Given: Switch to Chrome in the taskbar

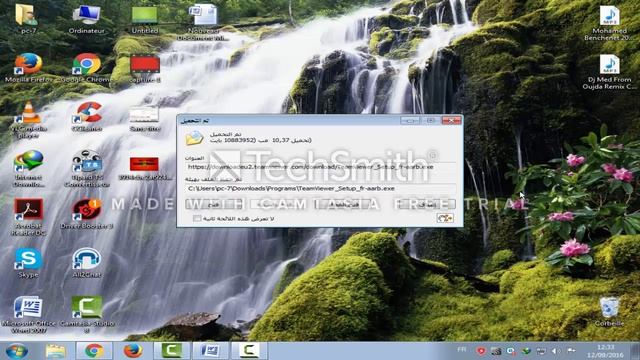Looking at the screenshot, I should click(94, 351).
